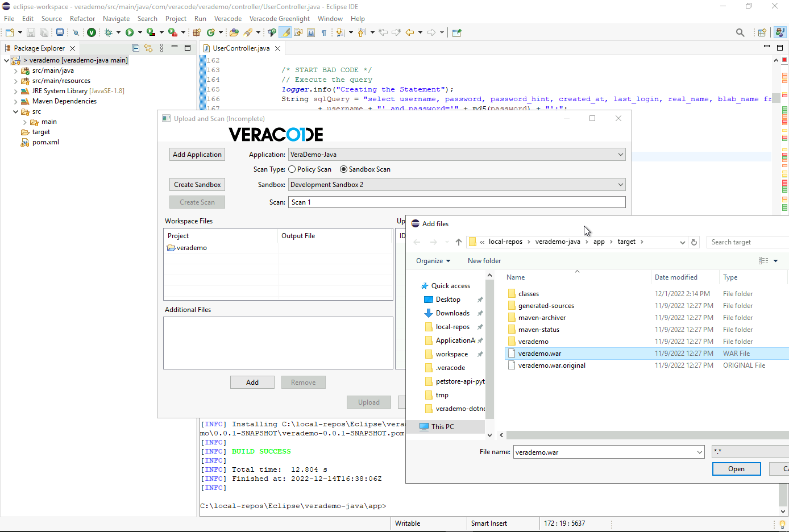Click the Open Perspective icon
This screenshot has width=789, height=532.
762,32
